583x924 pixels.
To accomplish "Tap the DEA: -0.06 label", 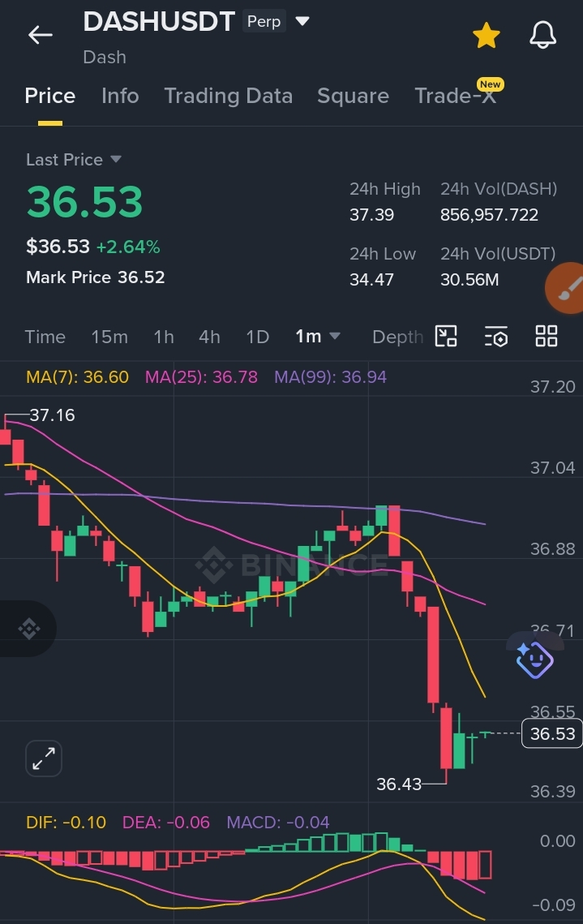I will click(x=165, y=822).
